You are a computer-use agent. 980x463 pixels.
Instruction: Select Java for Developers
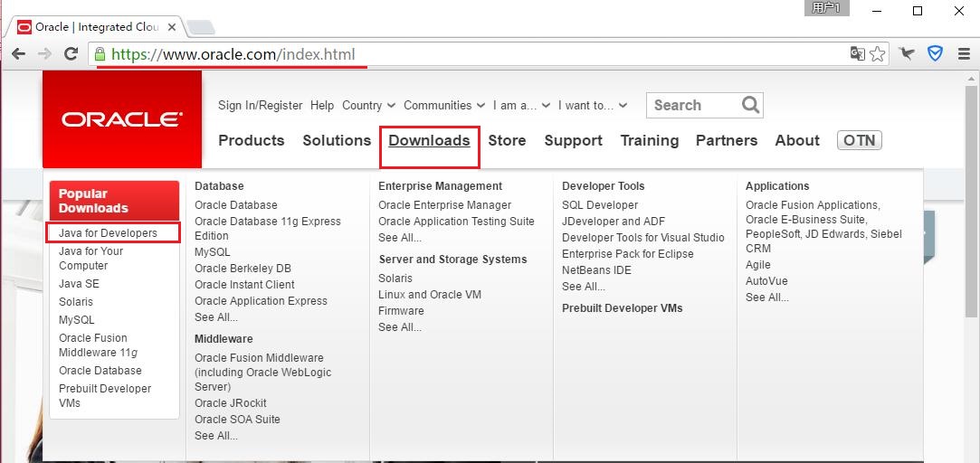(x=108, y=233)
